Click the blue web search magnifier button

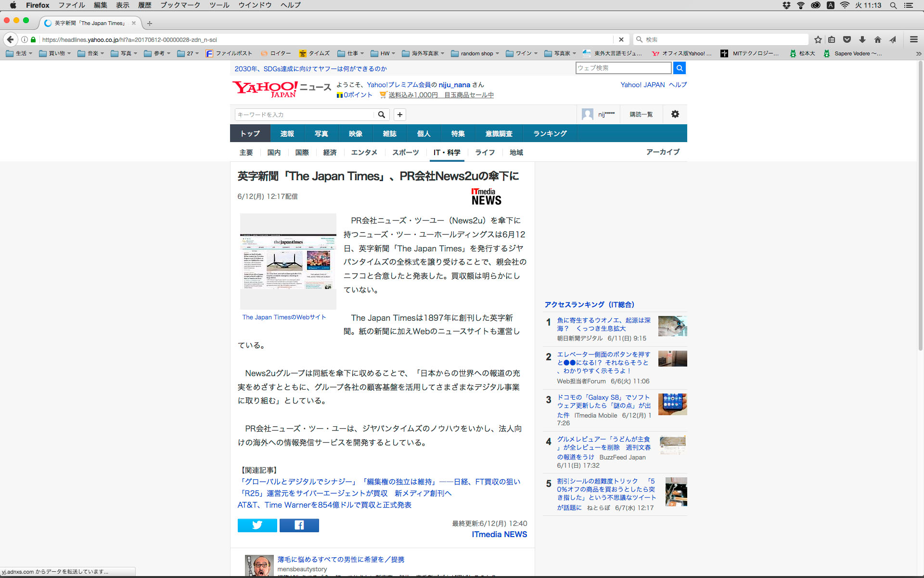(679, 68)
